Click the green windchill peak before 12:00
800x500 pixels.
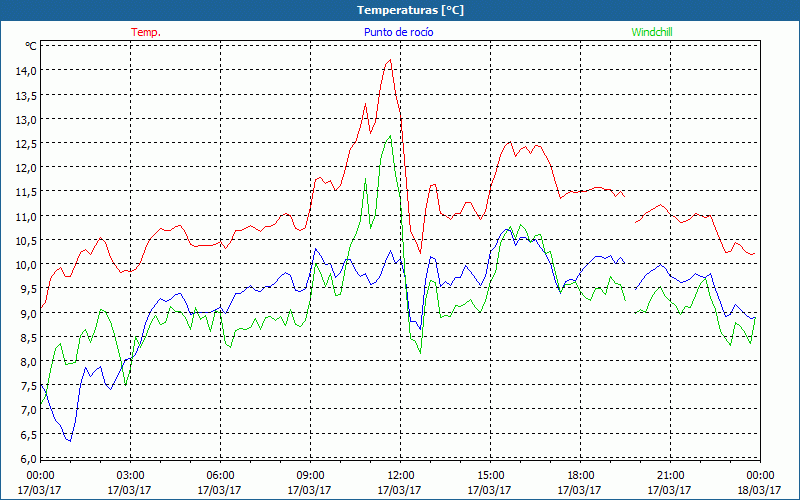coord(390,136)
